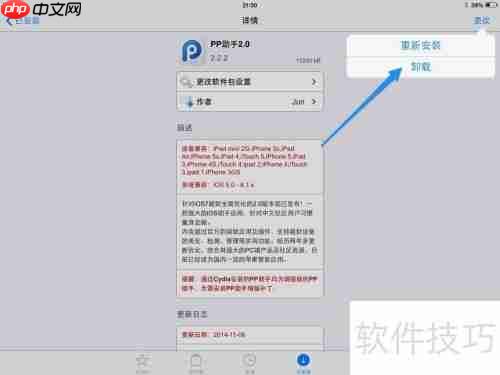This screenshot has height=375, width=500.
Task: Select the blue 已安装 installed tab
Action: click(303, 363)
